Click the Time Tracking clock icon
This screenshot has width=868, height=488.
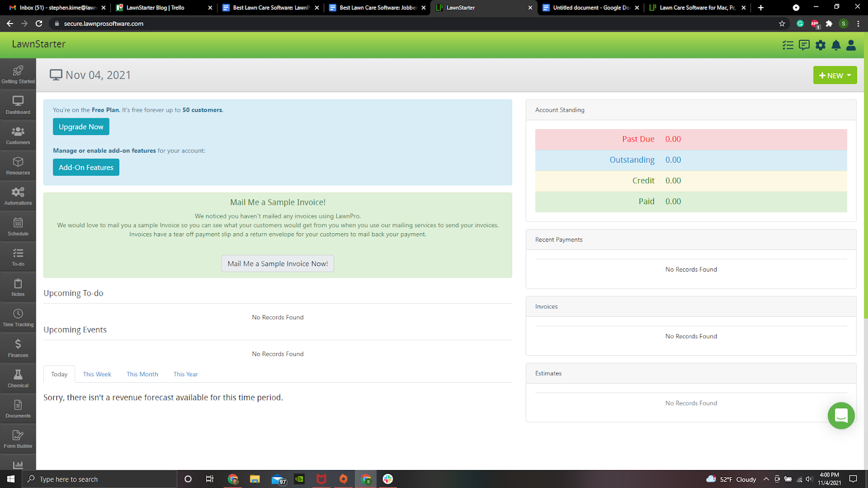18,314
